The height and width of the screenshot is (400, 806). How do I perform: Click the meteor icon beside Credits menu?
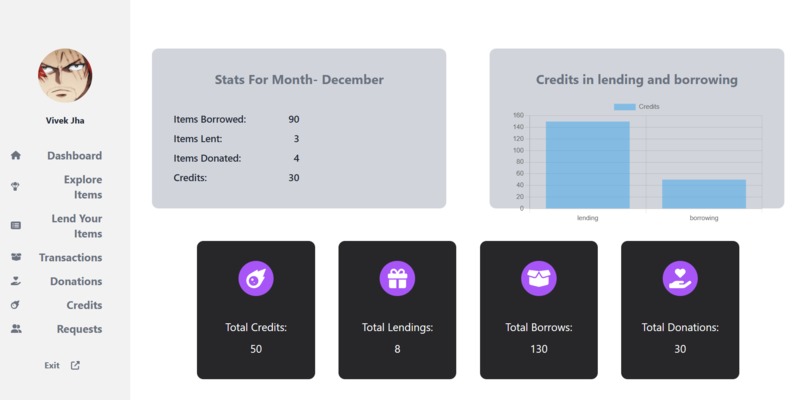[x=15, y=305]
